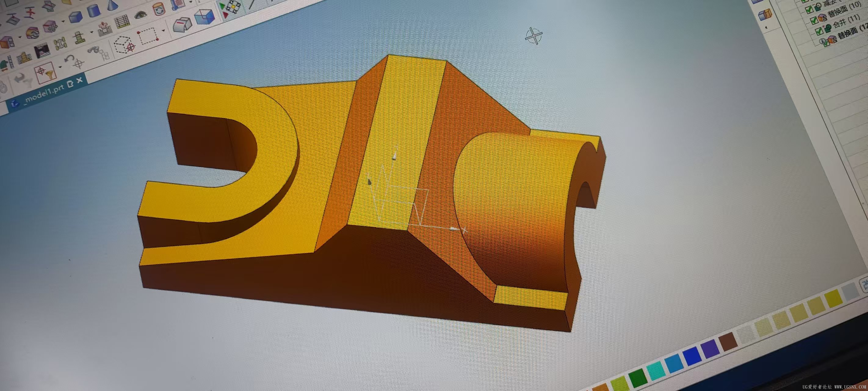Viewport: 868px width, 391px height.
Task: Select the Cylinder primitive icon
Action: pyautogui.click(x=94, y=10)
